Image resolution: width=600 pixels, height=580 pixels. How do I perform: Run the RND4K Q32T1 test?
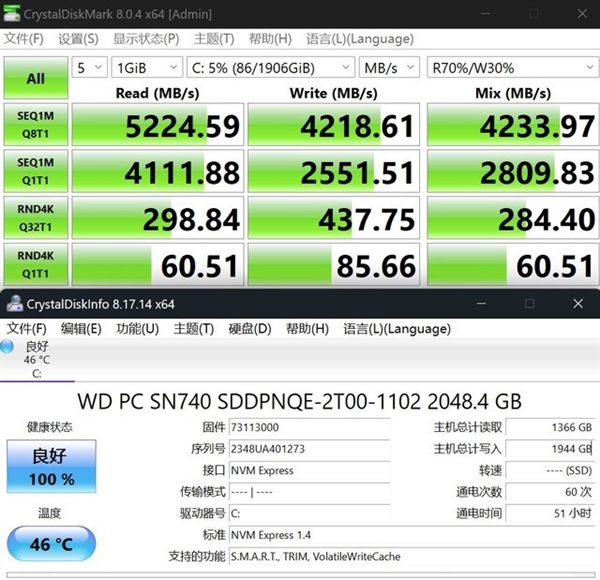tap(36, 217)
